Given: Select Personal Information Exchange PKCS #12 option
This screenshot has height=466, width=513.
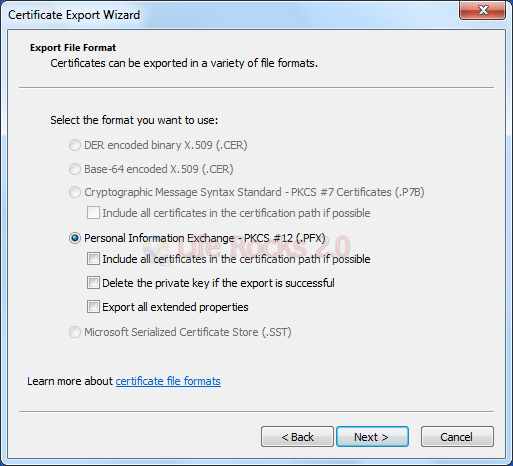Looking at the screenshot, I should (x=75, y=238).
